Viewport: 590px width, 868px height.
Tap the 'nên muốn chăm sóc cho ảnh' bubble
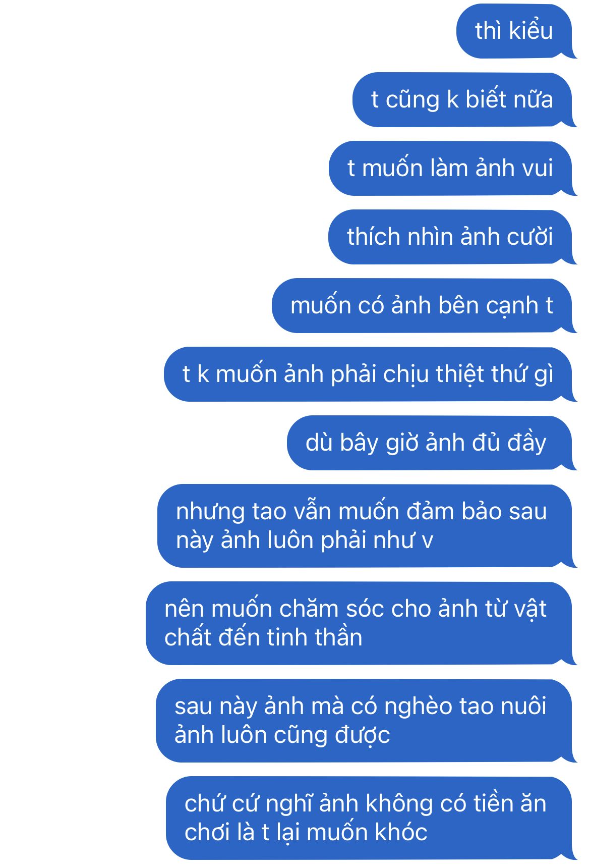pyautogui.click(x=360, y=623)
